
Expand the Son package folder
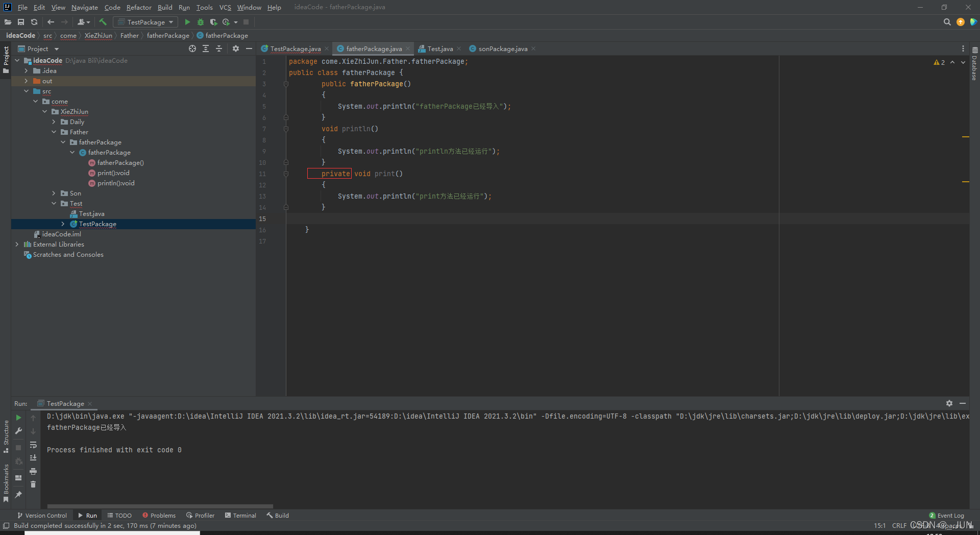[54, 193]
